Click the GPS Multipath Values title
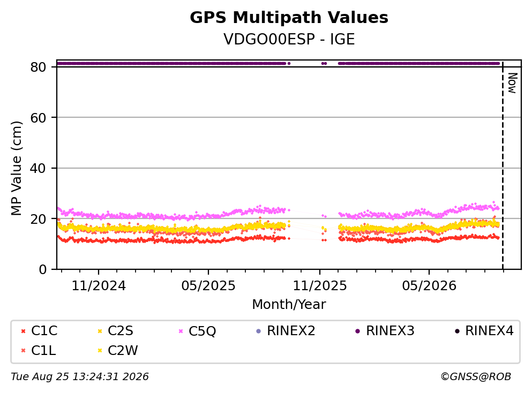 click(289, 18)
